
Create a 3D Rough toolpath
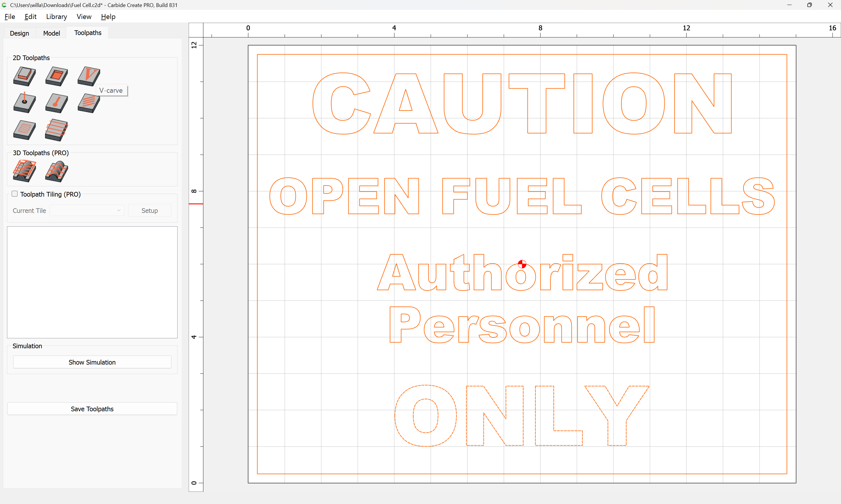[x=24, y=171]
